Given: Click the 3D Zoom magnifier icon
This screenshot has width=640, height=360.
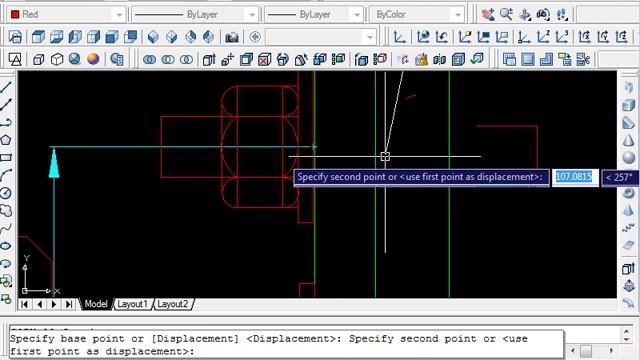Looking at the screenshot, I should [x=506, y=14].
